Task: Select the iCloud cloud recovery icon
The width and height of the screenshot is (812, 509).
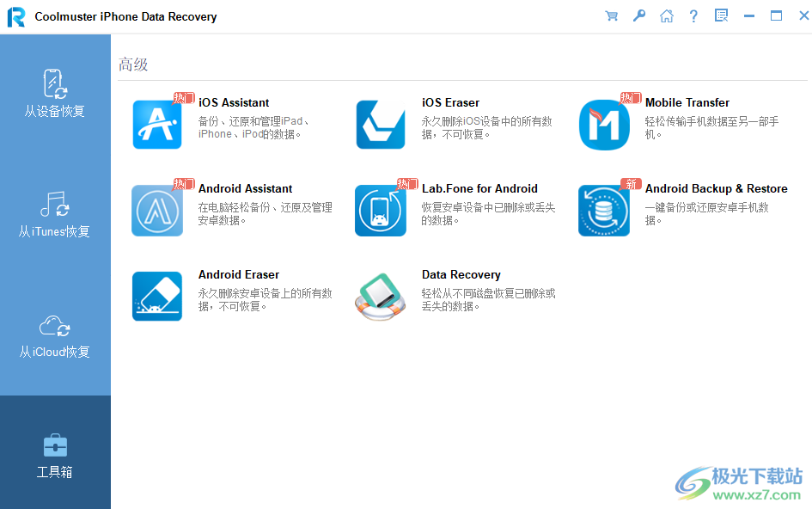Action: click(x=55, y=326)
